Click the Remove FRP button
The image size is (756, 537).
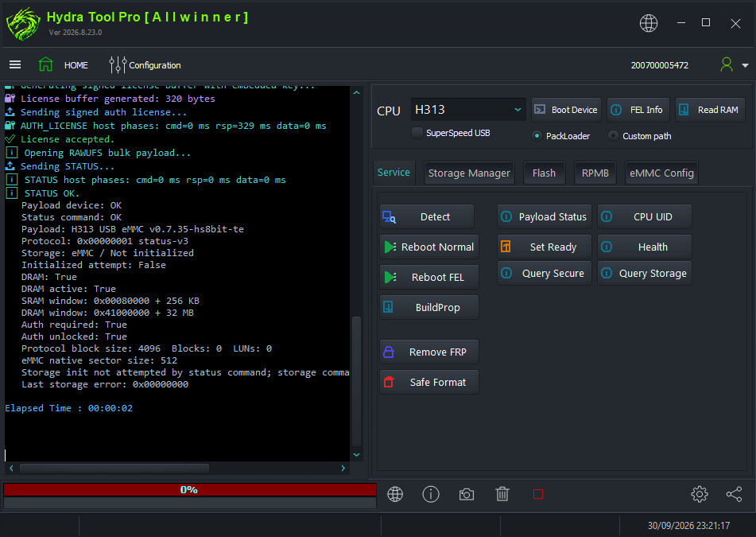[429, 352]
